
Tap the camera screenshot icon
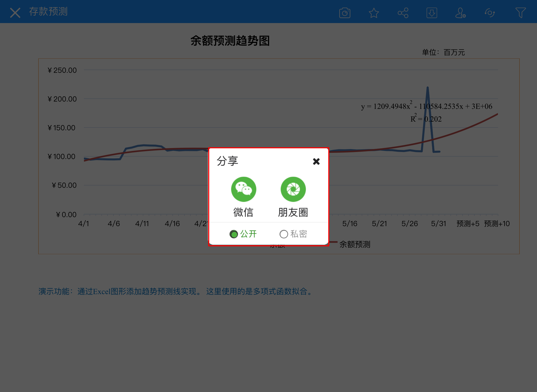pyautogui.click(x=345, y=13)
